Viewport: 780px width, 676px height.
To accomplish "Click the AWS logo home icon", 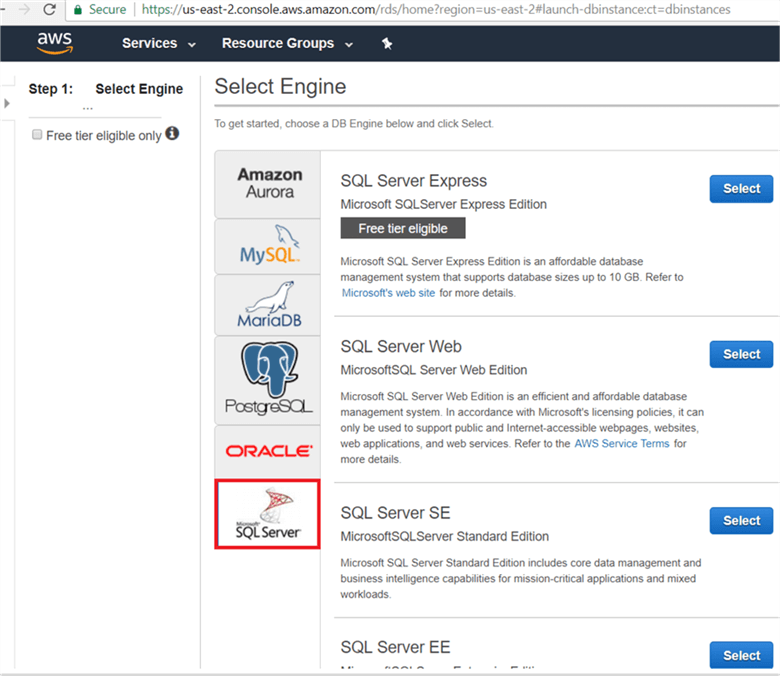I will [55, 43].
